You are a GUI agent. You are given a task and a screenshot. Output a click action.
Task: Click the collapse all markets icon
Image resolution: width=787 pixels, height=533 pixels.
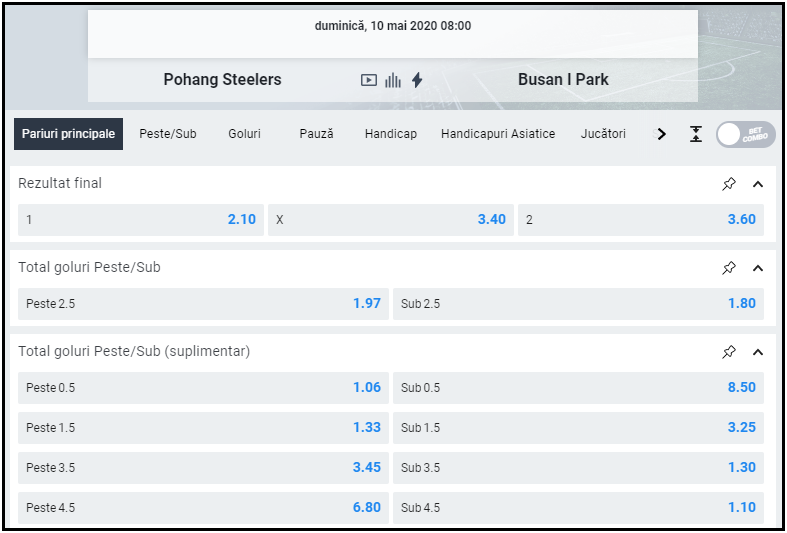pos(696,134)
